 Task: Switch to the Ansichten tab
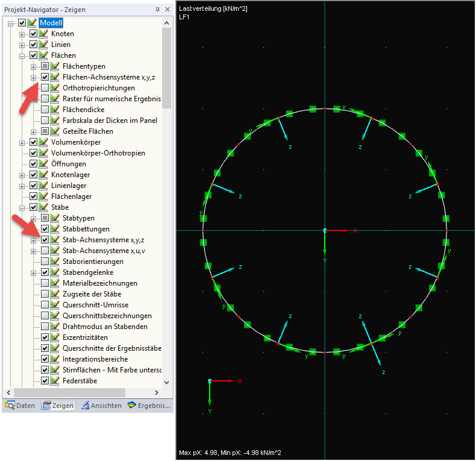(x=101, y=405)
